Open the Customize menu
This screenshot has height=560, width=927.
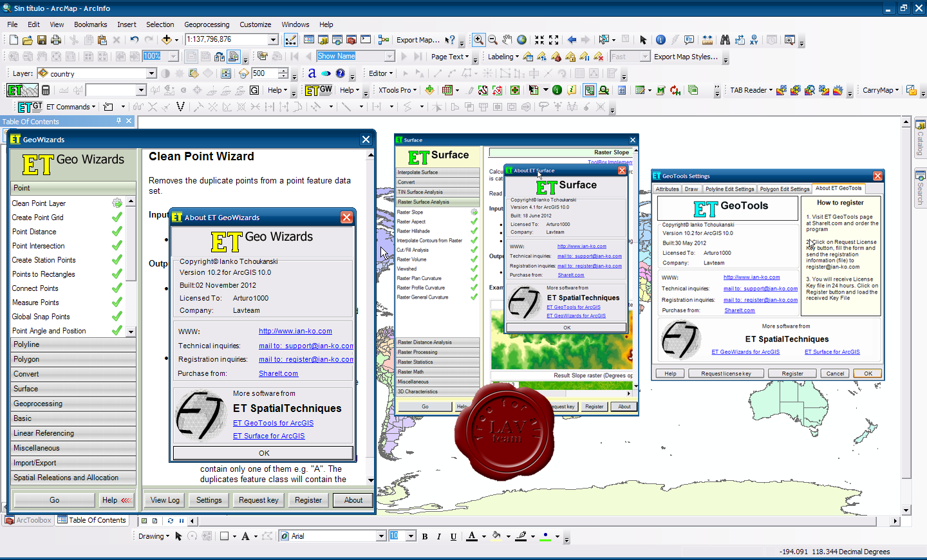256,24
